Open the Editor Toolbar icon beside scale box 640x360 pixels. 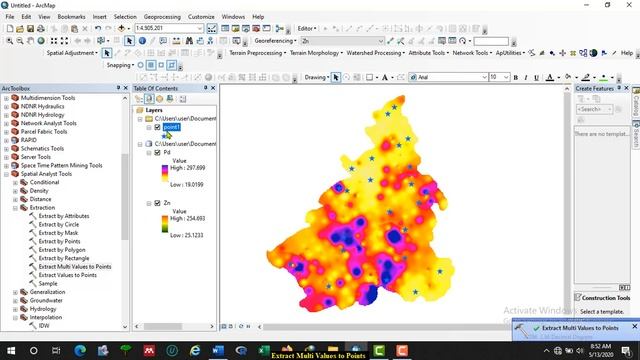click(212, 29)
